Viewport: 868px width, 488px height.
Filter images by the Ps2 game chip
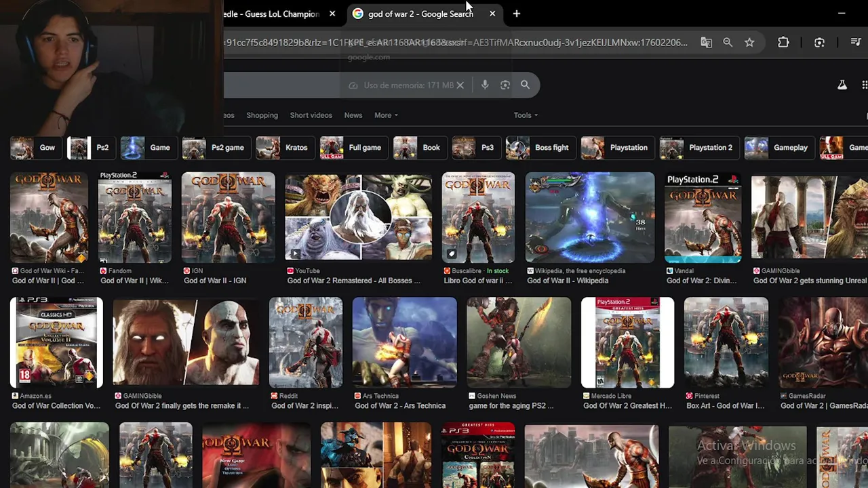tap(216, 148)
